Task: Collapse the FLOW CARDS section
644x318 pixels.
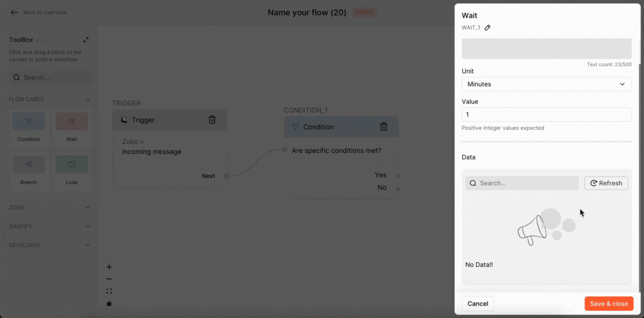Action: point(88,99)
